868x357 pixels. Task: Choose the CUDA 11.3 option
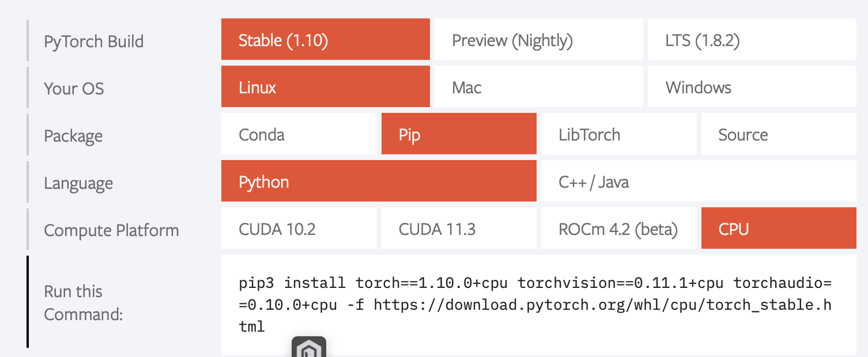458,228
